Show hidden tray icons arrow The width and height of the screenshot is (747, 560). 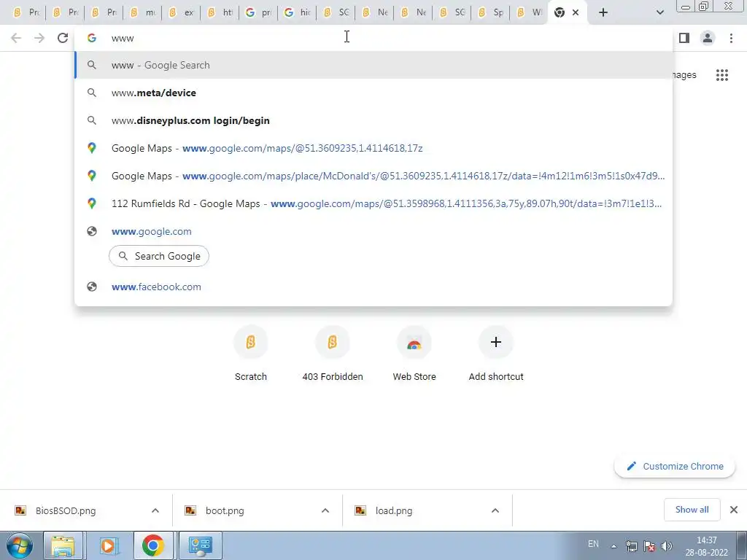click(614, 546)
